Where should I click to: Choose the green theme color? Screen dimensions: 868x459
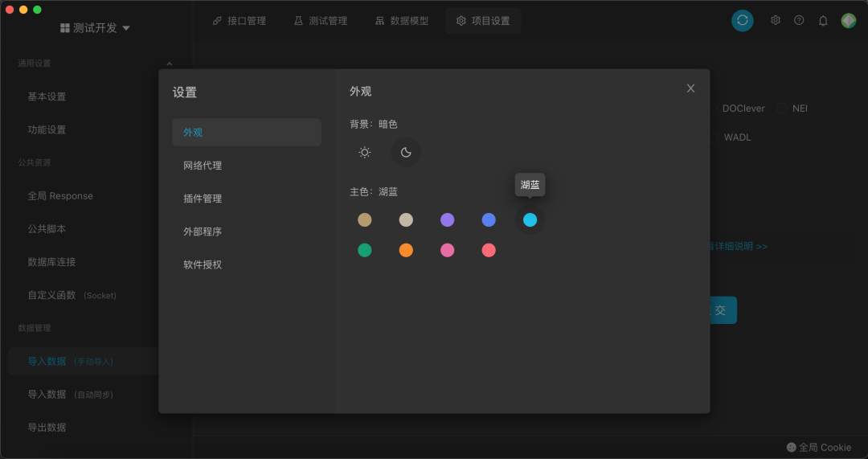point(364,250)
